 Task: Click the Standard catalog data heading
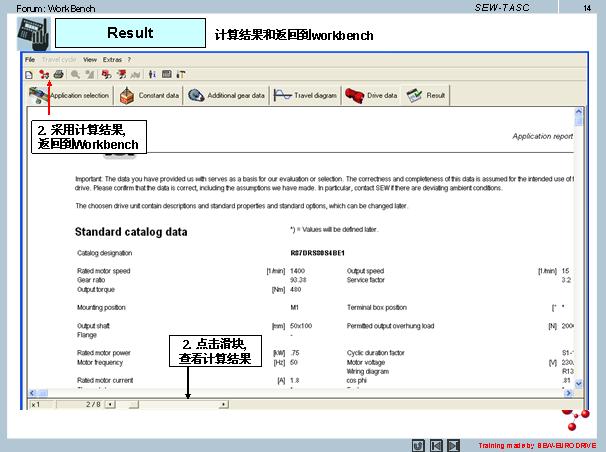tap(131, 232)
